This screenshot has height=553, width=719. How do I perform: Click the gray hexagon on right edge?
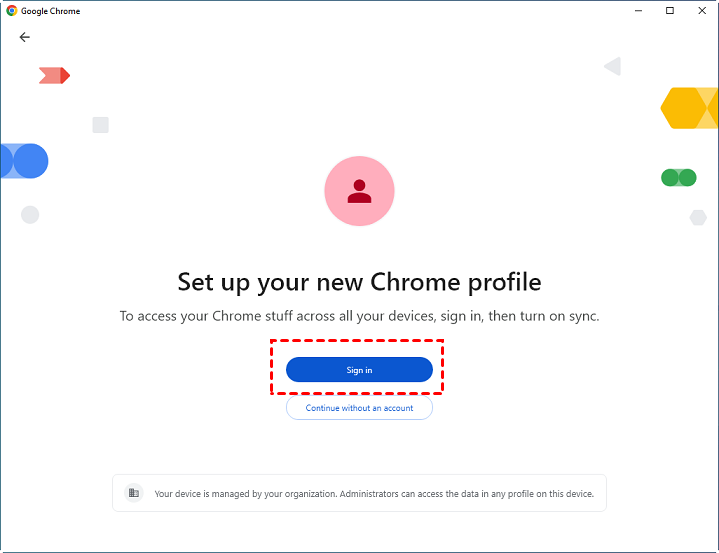(x=698, y=217)
